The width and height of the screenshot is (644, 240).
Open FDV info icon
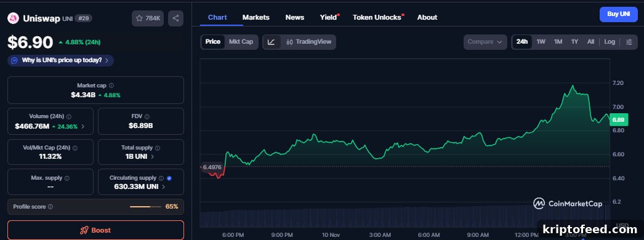(147, 116)
